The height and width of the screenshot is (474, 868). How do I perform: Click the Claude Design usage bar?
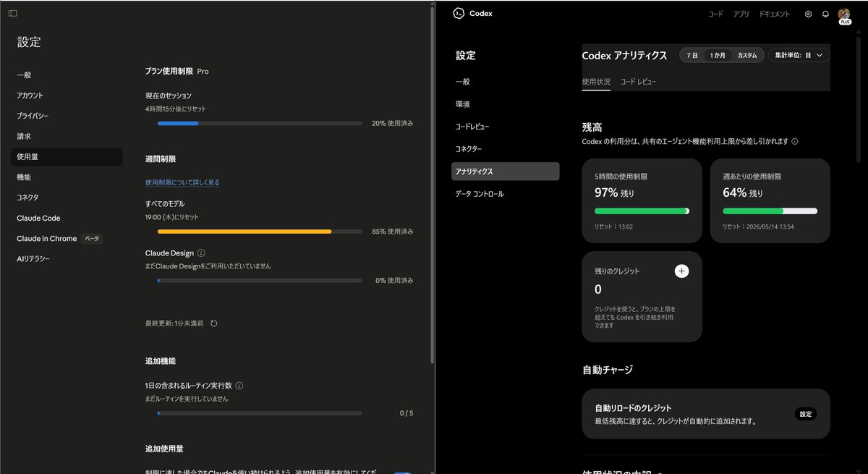coord(260,280)
